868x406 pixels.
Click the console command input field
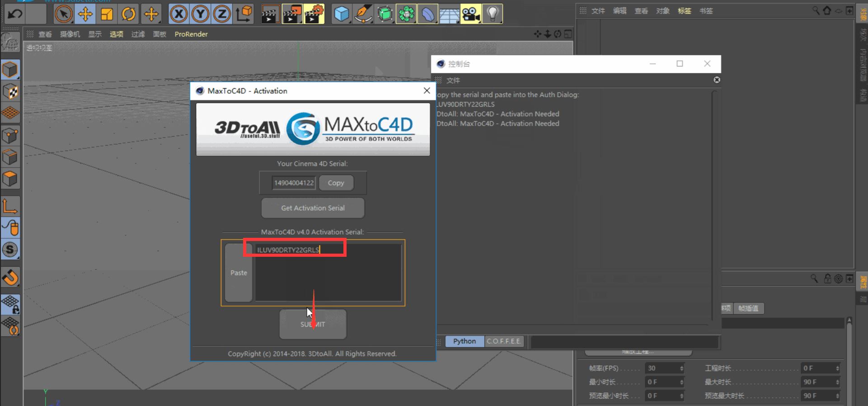point(624,342)
